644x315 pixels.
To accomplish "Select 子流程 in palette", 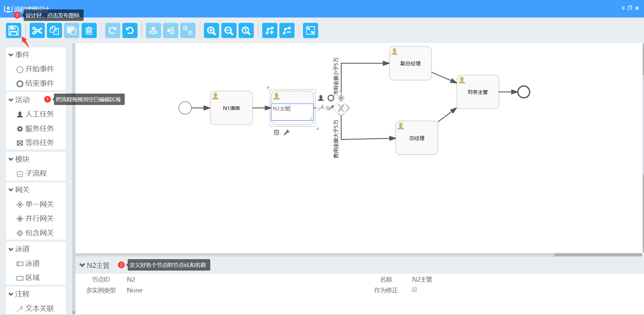I will (32, 173).
